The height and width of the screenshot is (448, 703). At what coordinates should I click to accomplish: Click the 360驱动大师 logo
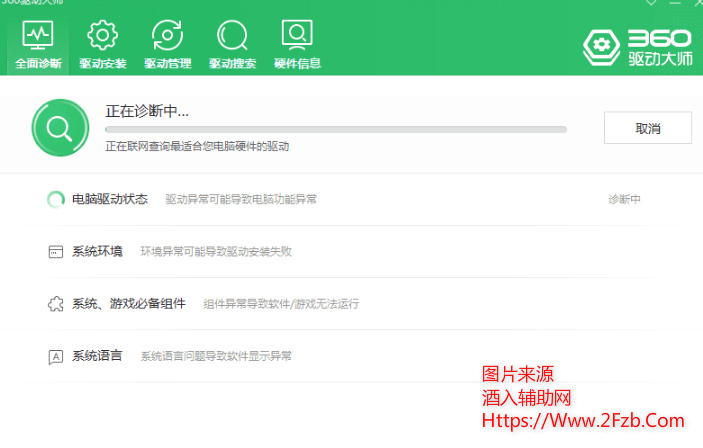coord(638,48)
